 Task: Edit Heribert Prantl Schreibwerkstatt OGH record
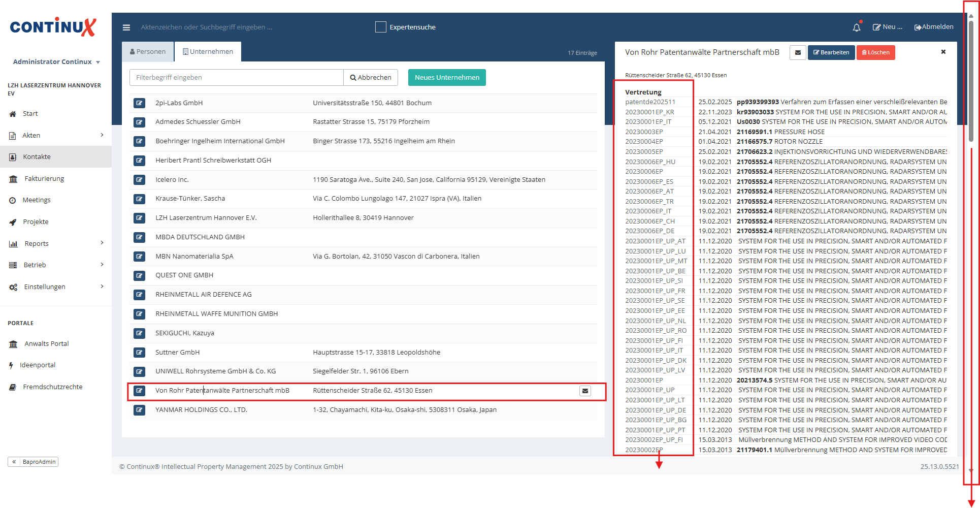(139, 161)
